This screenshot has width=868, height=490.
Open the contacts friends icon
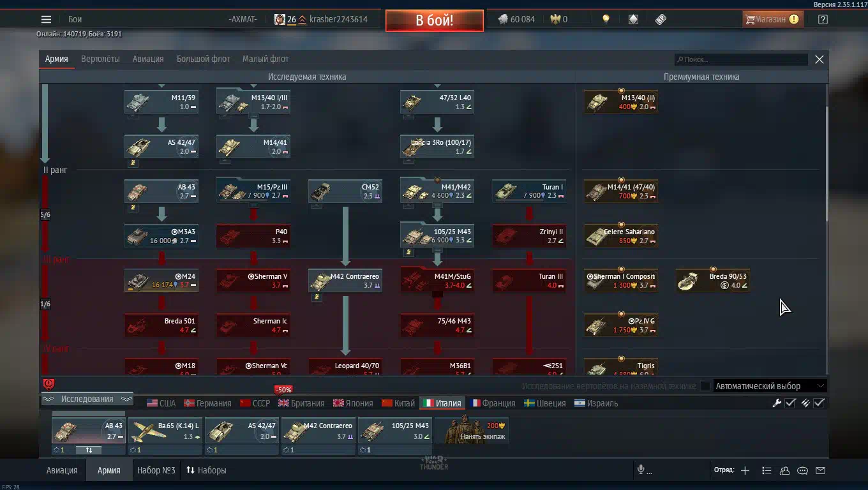click(x=785, y=470)
